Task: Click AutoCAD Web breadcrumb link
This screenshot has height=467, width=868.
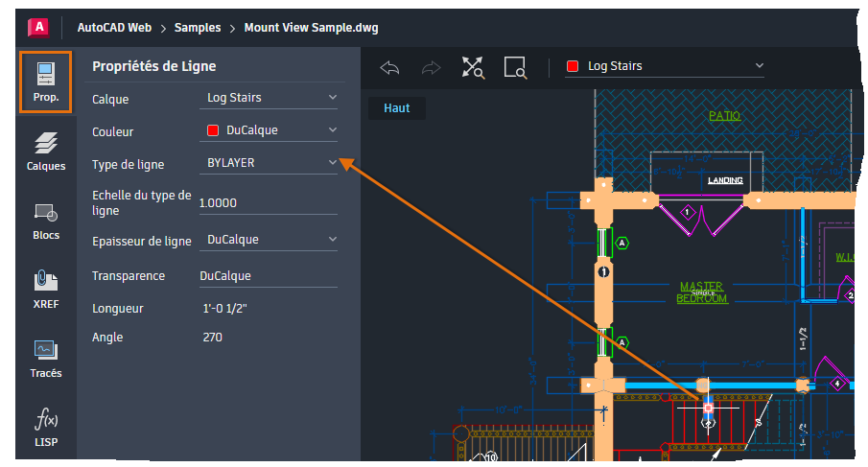Action: pyautogui.click(x=114, y=28)
